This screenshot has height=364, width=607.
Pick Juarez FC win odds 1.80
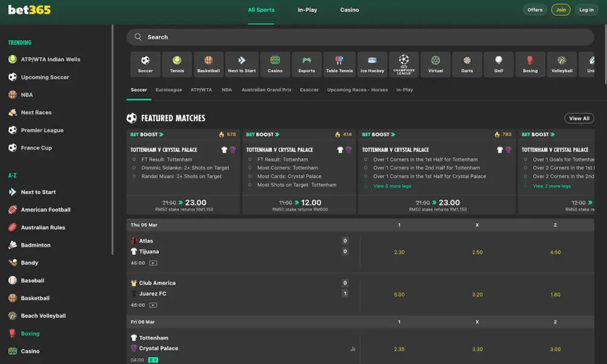[x=555, y=294]
